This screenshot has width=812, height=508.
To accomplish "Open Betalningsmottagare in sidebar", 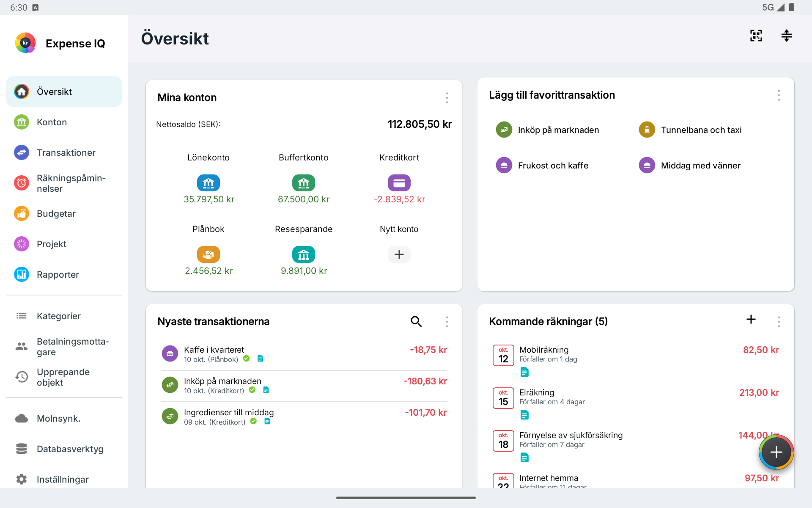I will pos(64,347).
